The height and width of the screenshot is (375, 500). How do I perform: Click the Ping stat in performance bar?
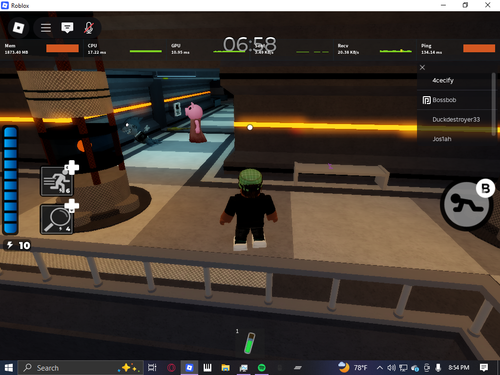coord(458,49)
